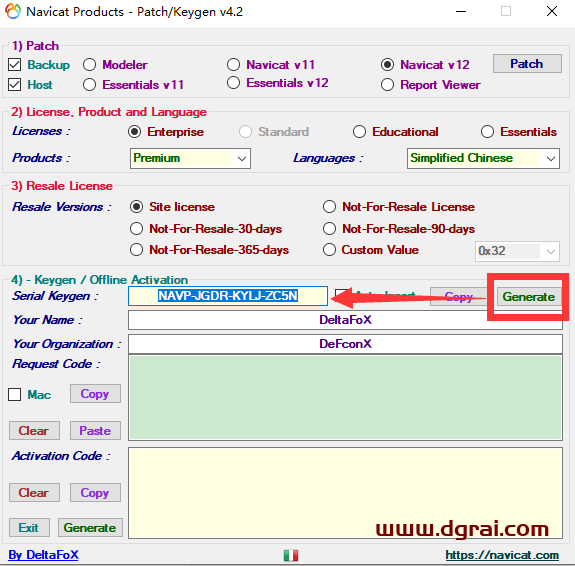
Task: Click Clear button under Request Code
Action: [x=34, y=431]
